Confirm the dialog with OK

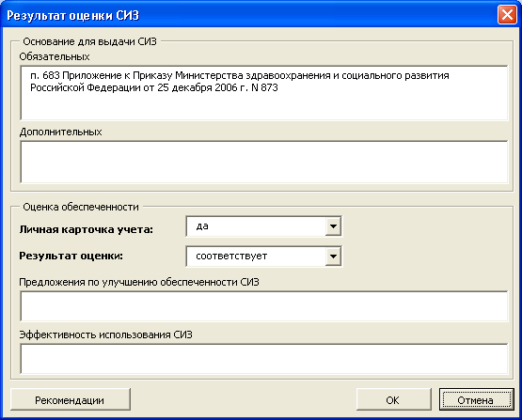click(x=393, y=399)
